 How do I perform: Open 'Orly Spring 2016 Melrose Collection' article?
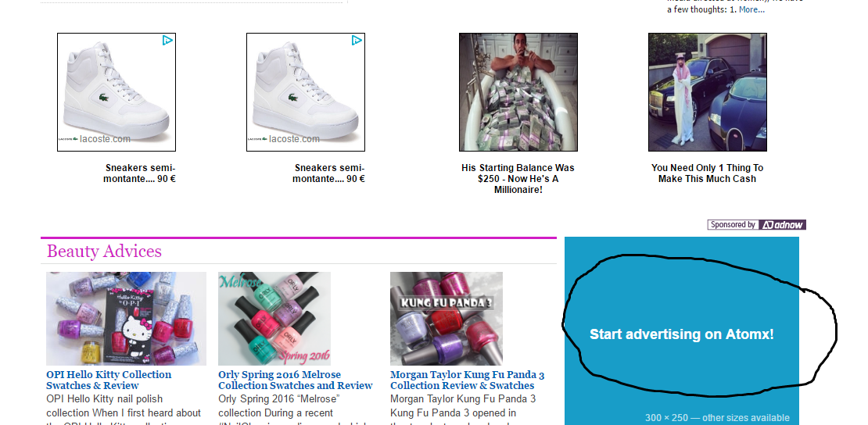click(296, 380)
